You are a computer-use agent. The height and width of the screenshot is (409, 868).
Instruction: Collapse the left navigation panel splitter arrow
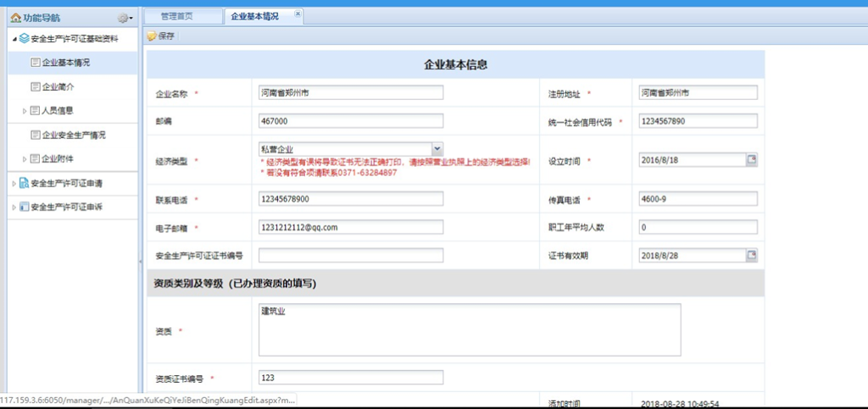coord(141,261)
